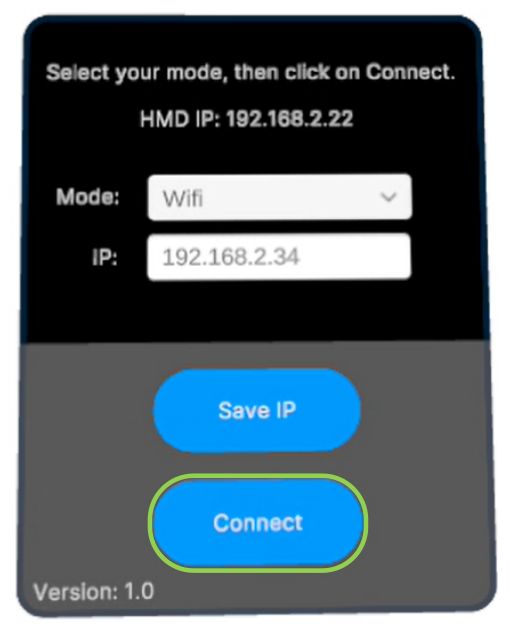This screenshot has width=509, height=630.
Task: Focus the IP address input field
Action: pyautogui.click(x=279, y=256)
